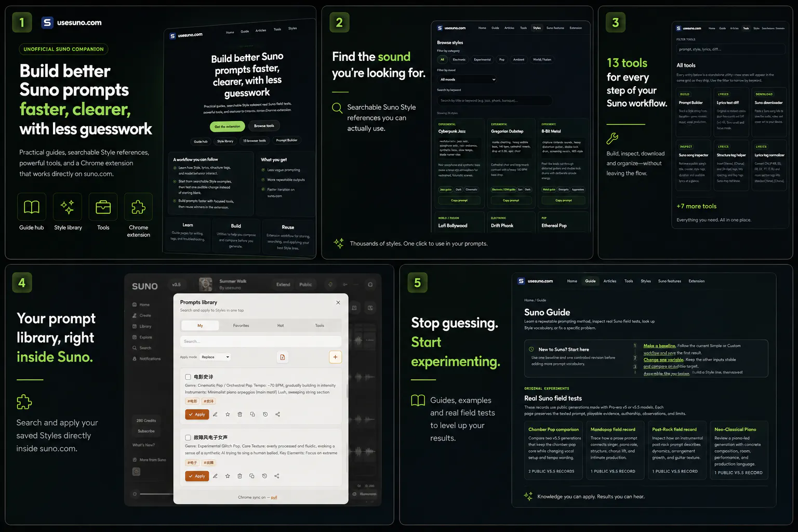Star the 故障风电子女声 prompt as a favorite
The height and width of the screenshot is (532, 798).
tap(228, 476)
